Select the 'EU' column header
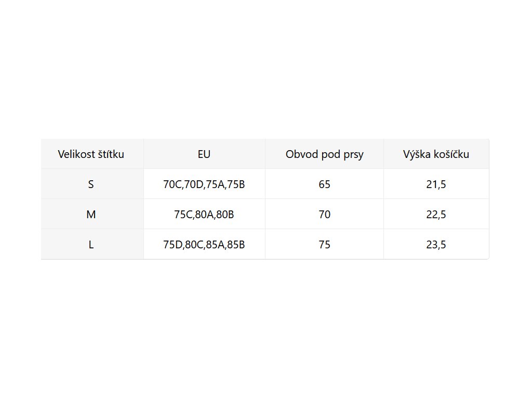The width and height of the screenshot is (532, 399). point(204,154)
